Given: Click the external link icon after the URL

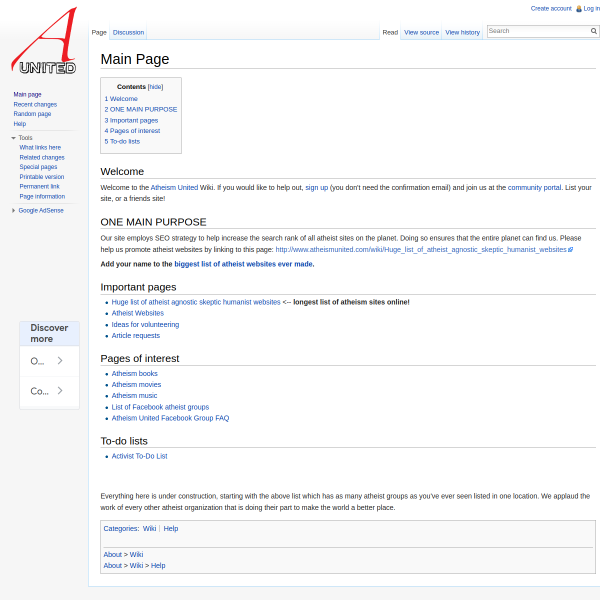Looking at the screenshot, I should click(571, 250).
